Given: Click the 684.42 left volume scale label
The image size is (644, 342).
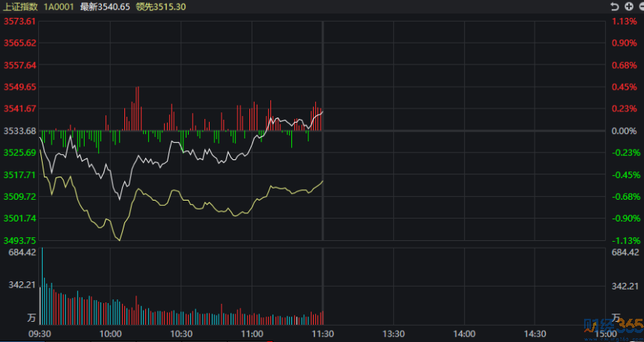Looking at the screenshot, I should [20, 253].
